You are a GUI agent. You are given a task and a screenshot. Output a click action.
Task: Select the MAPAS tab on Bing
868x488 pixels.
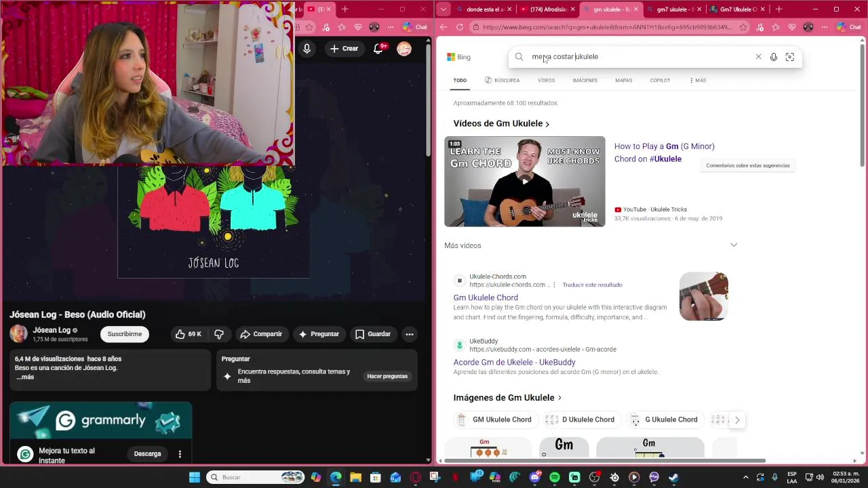click(x=623, y=81)
